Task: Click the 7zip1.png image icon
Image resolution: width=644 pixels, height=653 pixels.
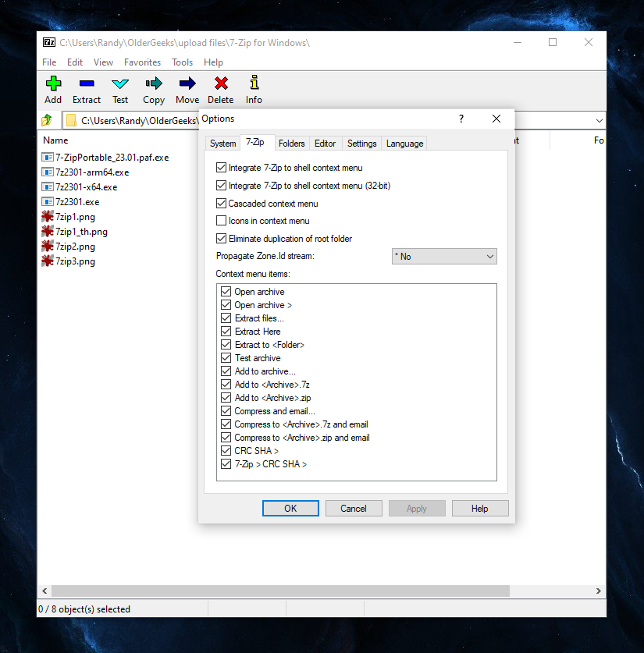Action: pyautogui.click(x=48, y=217)
